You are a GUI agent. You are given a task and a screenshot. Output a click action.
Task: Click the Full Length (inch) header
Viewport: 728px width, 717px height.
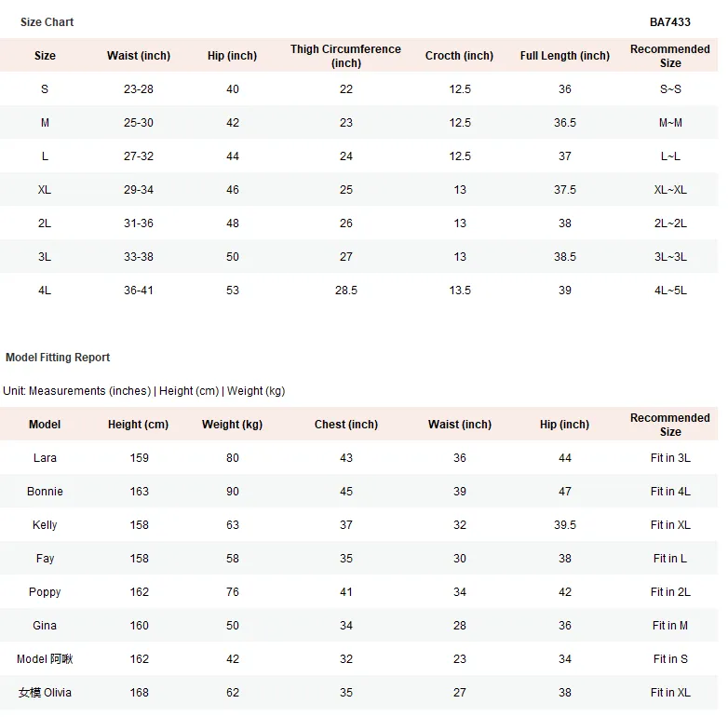pyautogui.click(x=564, y=56)
